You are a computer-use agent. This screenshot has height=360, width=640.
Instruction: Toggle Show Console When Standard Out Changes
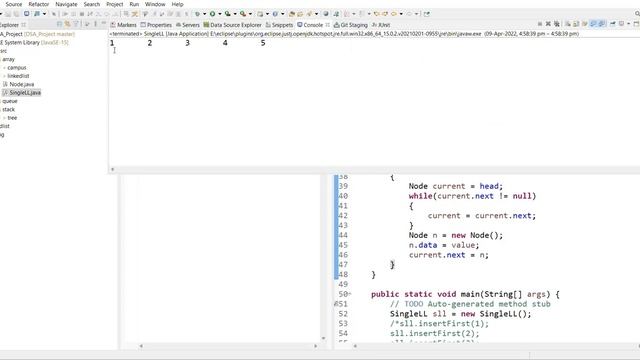coord(593,24)
